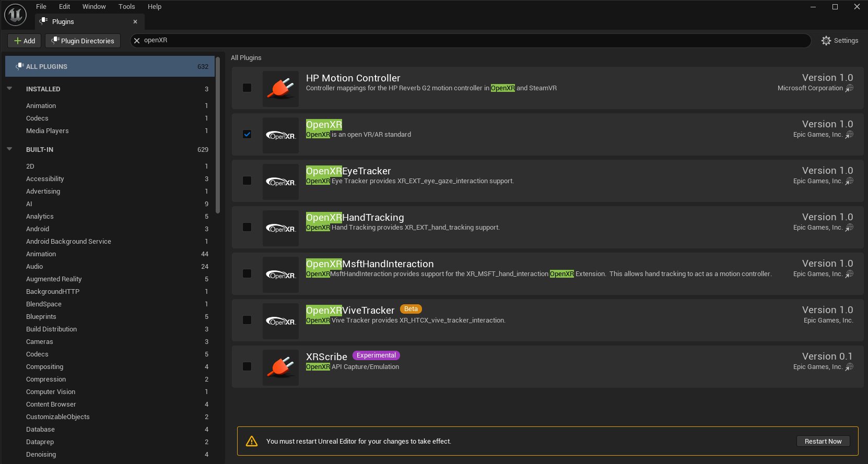Click the Settings gear icon
The width and height of the screenshot is (868, 464).
tap(826, 41)
